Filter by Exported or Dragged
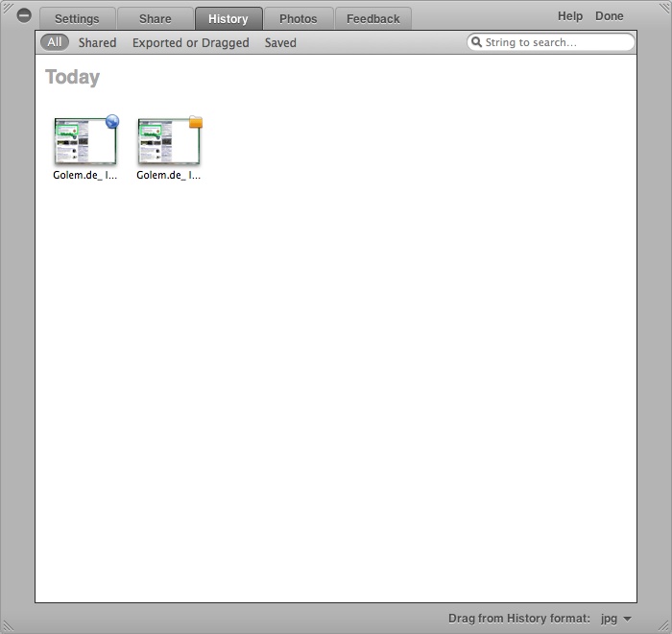Image resolution: width=672 pixels, height=634 pixels. 191,43
